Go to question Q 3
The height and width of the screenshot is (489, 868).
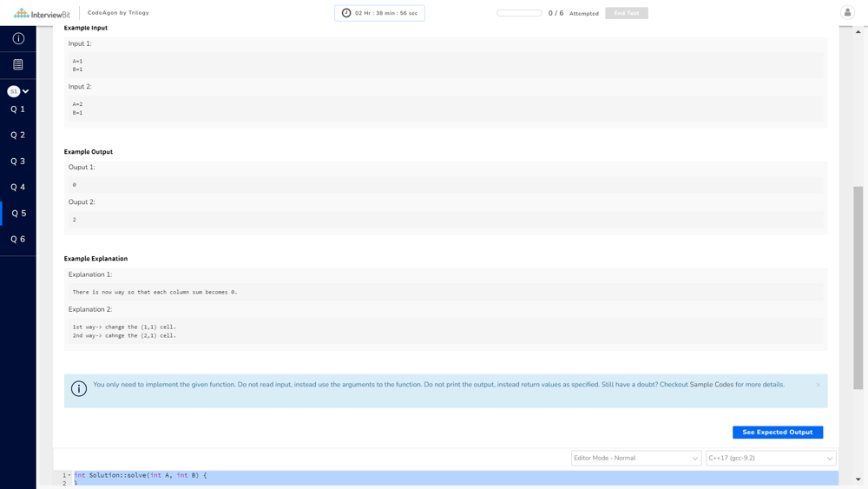[x=18, y=162]
